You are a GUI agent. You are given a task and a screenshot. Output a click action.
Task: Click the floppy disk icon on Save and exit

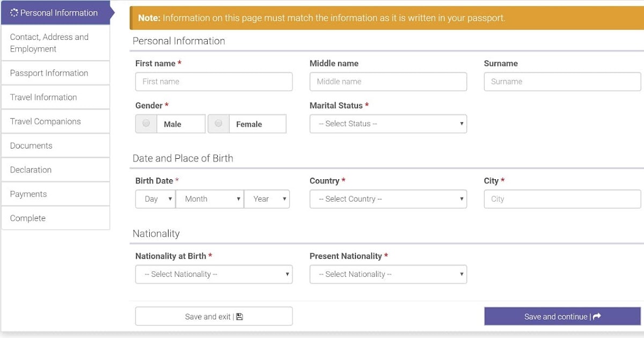(239, 317)
